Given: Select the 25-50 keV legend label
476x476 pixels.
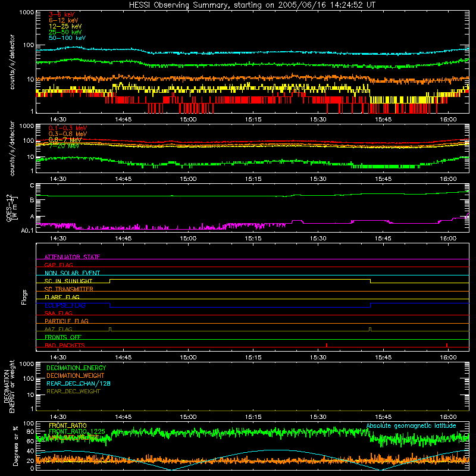Looking at the screenshot, I should (65, 32).
